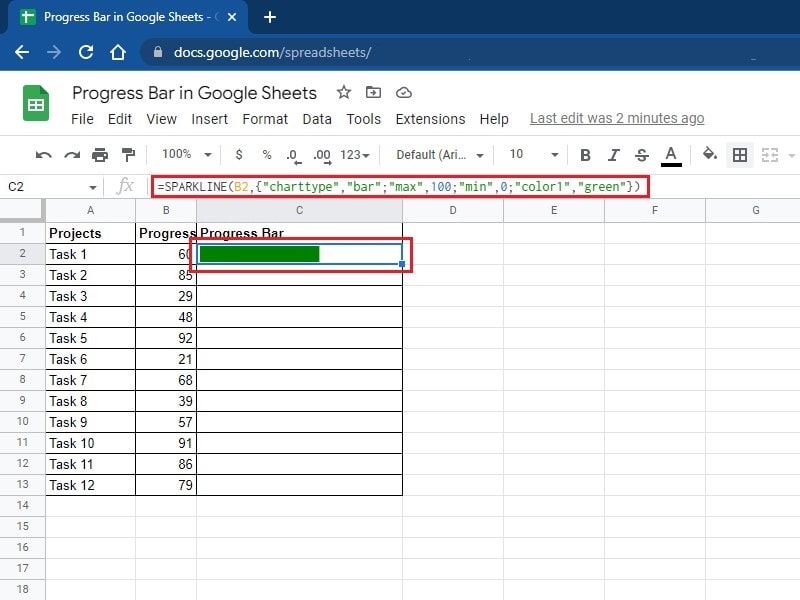This screenshot has height=600, width=800.
Task: Select the Paint format tool
Action: tap(130, 156)
